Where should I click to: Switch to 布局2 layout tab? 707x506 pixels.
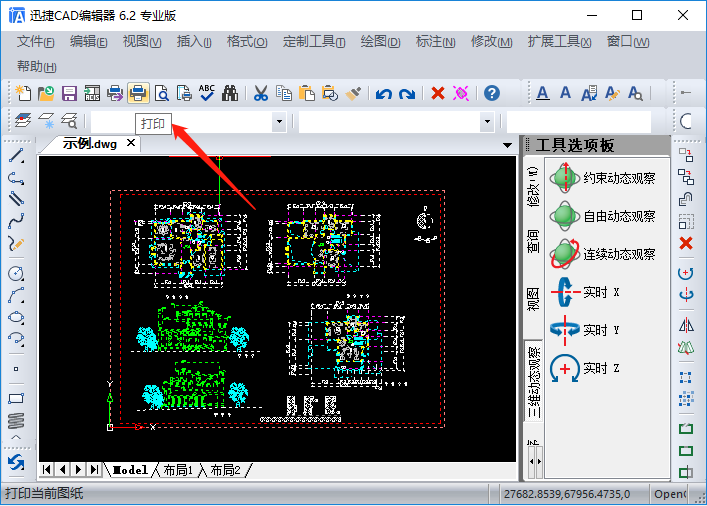click(x=225, y=470)
